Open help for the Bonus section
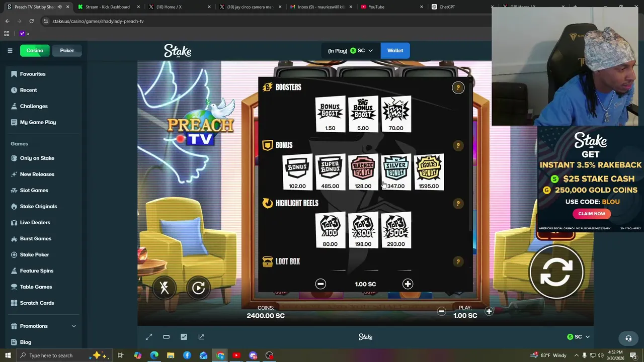The height and width of the screenshot is (362, 644). tap(458, 145)
